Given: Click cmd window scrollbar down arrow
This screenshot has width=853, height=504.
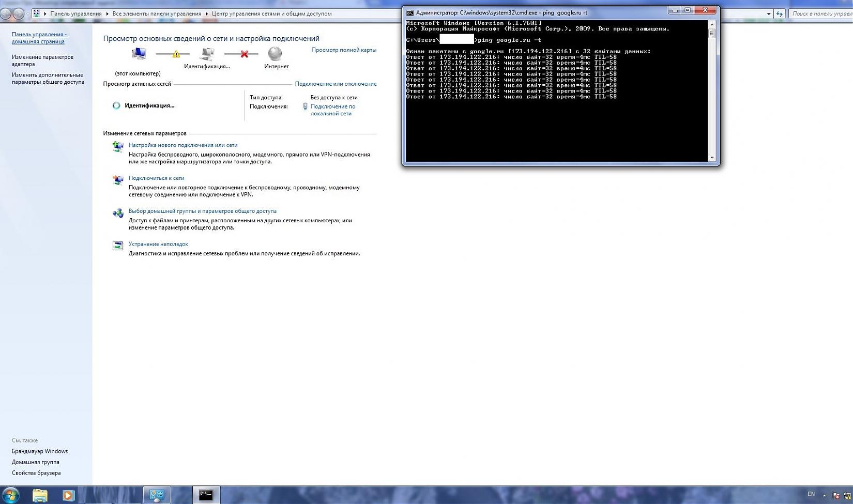Looking at the screenshot, I should pyautogui.click(x=712, y=158).
